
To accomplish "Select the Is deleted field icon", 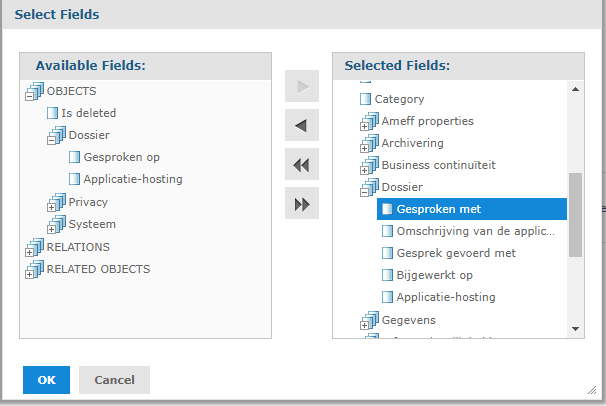I will (x=52, y=113).
